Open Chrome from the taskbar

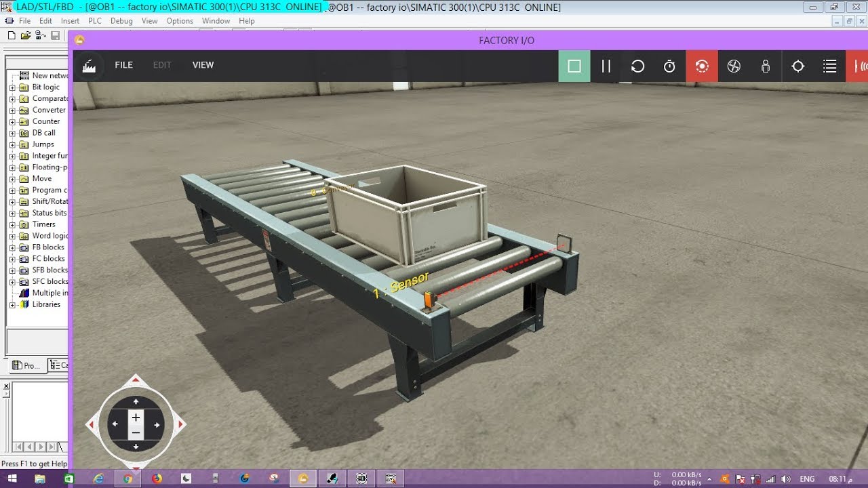coord(128,479)
